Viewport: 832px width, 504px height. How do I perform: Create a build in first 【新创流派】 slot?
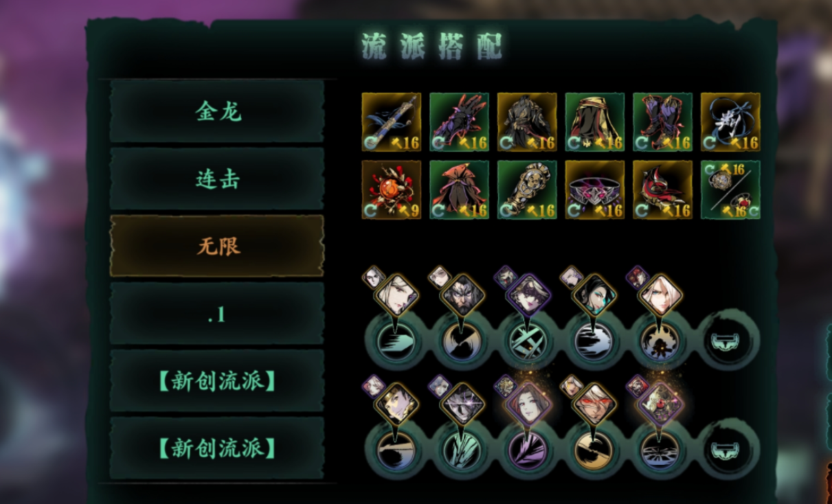pyautogui.click(x=217, y=380)
